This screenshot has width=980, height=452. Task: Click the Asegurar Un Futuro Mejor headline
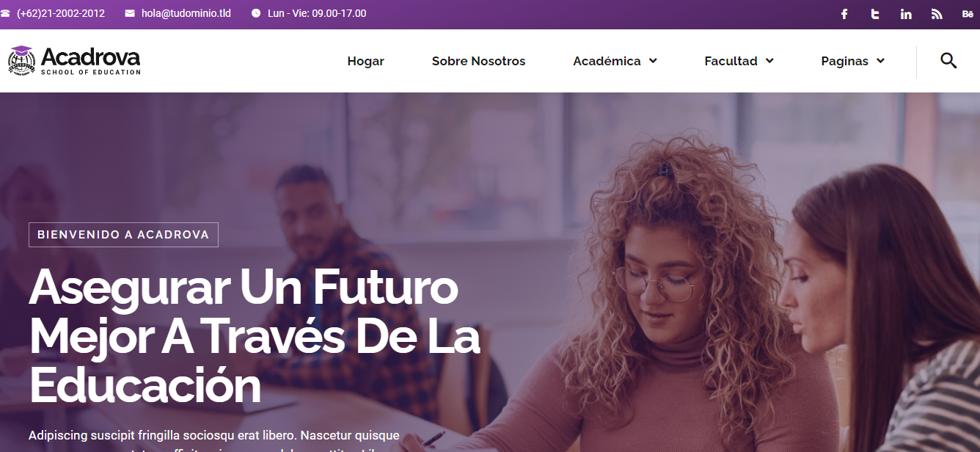255,335
